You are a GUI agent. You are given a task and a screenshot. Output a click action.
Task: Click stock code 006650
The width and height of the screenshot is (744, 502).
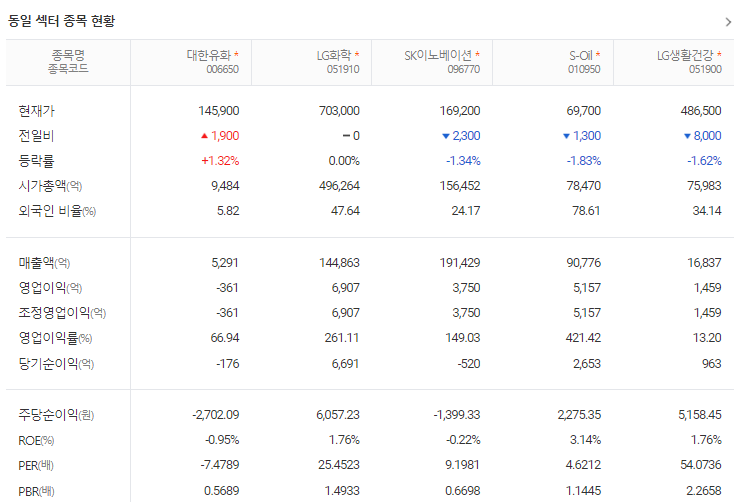[223, 69]
